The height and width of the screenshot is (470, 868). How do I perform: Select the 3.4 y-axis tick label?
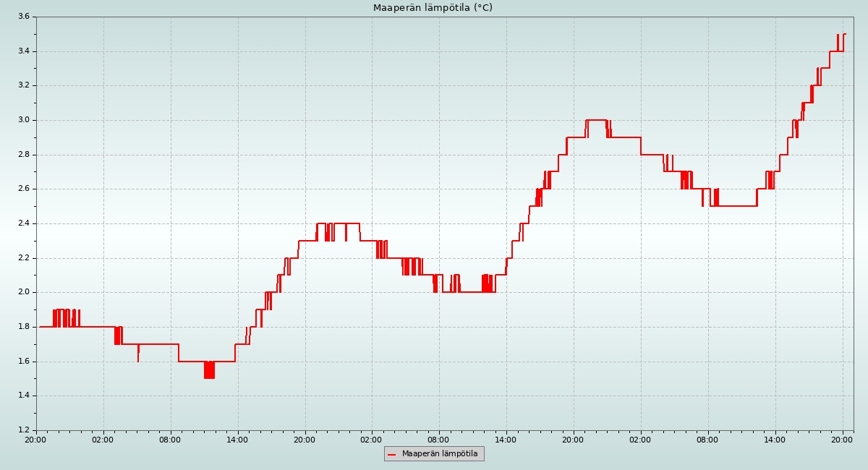pos(23,51)
